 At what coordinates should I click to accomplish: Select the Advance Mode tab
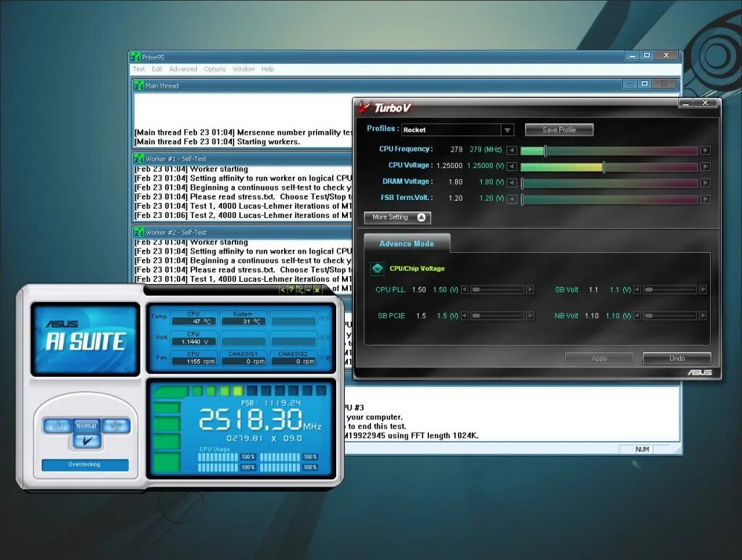(407, 243)
